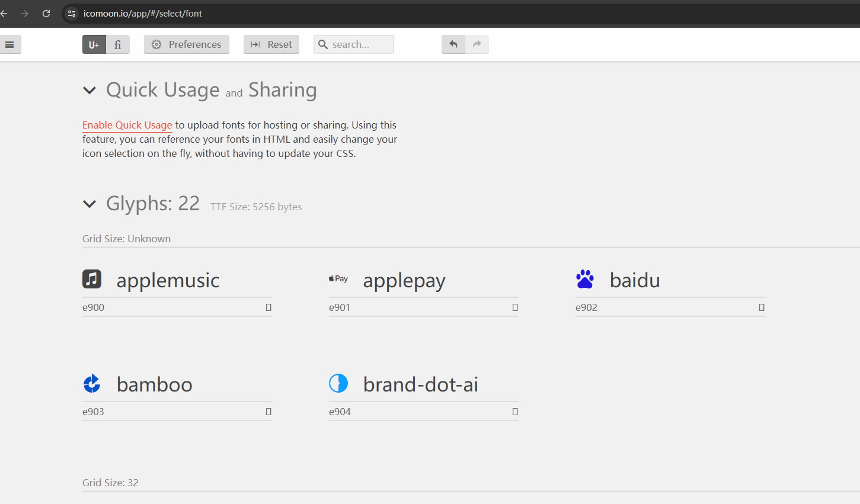Open Preferences for the font

click(187, 44)
